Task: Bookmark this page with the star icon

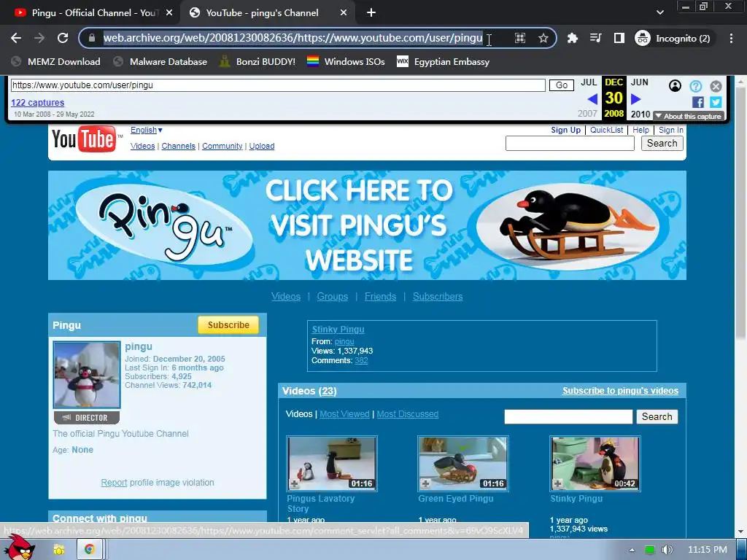Action: tap(543, 38)
